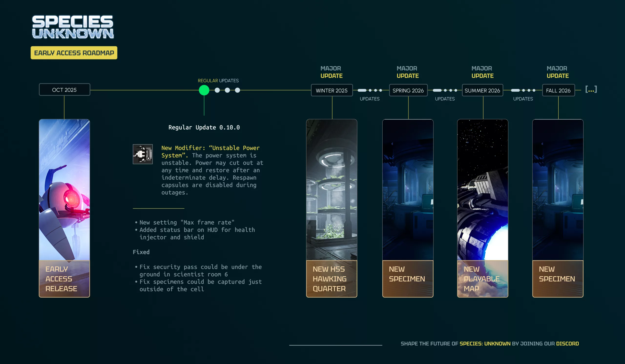Click the Early Access Roadmap yellow badge

tap(74, 53)
